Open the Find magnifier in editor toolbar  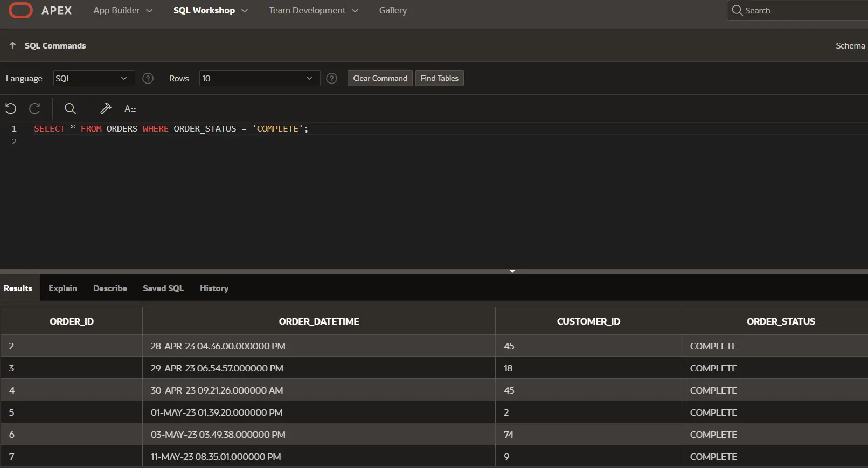(70, 108)
